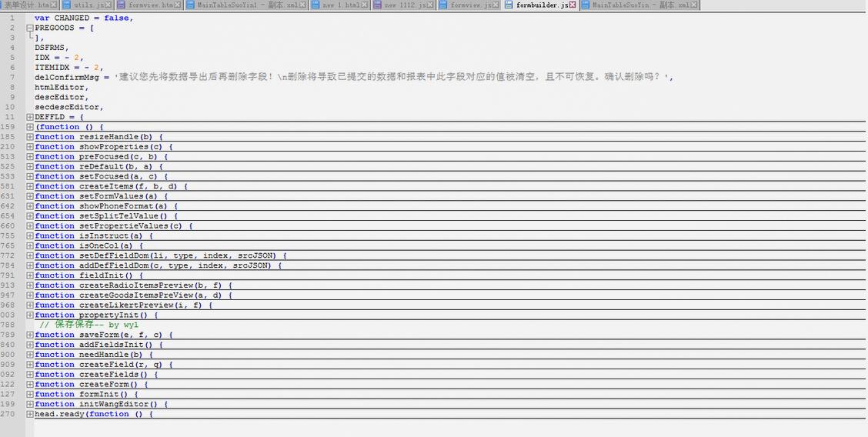
Task: Expand function setFocused(a, c)
Action: point(30,176)
